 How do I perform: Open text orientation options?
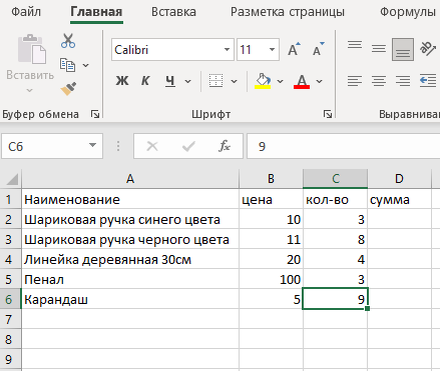pos(428,49)
